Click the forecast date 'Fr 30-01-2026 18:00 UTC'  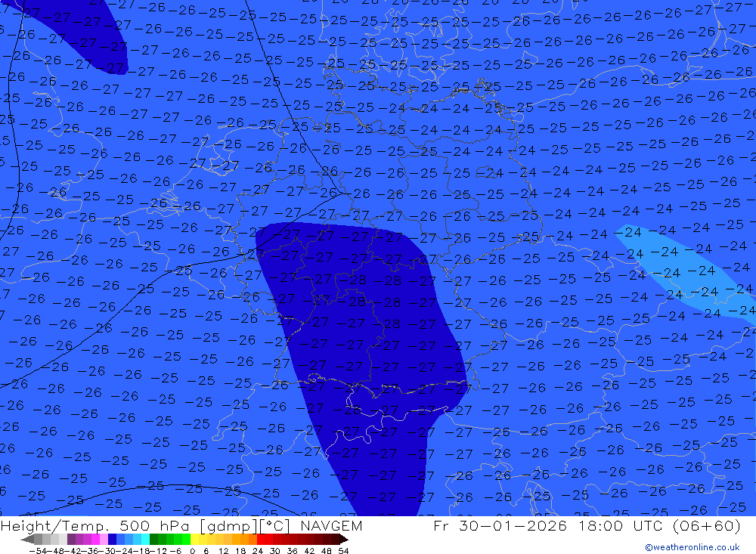[548, 525]
